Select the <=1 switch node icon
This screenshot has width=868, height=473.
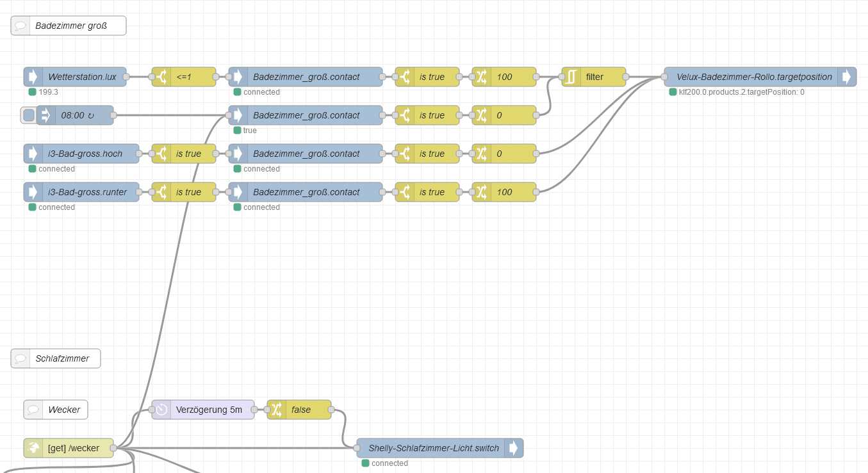pos(161,77)
